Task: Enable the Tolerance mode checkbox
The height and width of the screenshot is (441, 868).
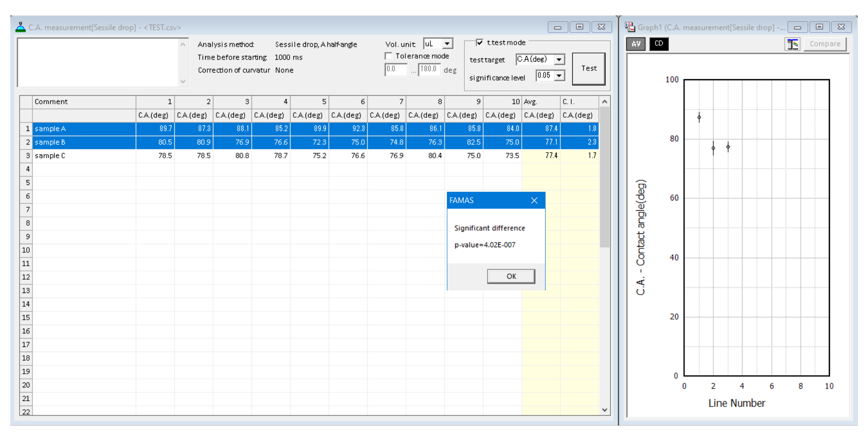Action: (x=388, y=56)
